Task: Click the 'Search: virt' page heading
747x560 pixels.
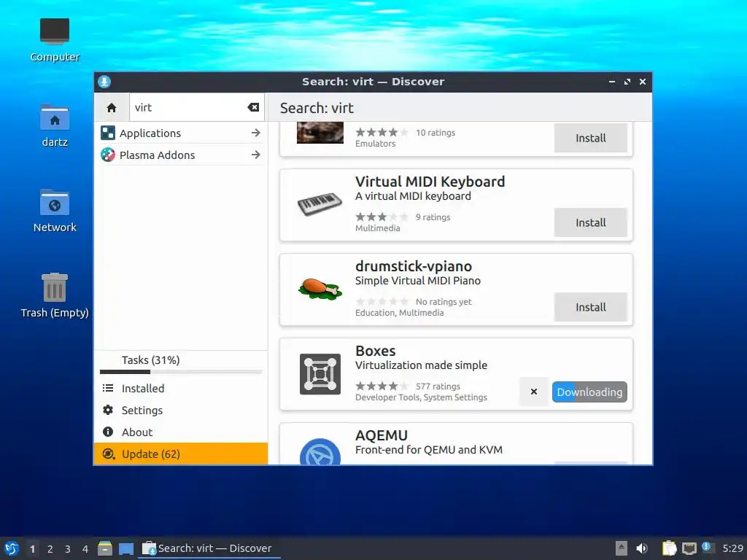Action: (x=317, y=108)
